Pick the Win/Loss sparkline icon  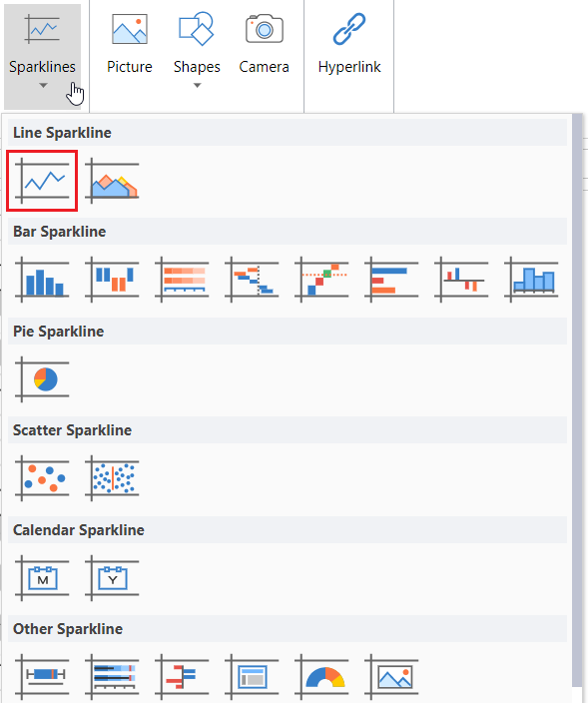(x=112, y=280)
